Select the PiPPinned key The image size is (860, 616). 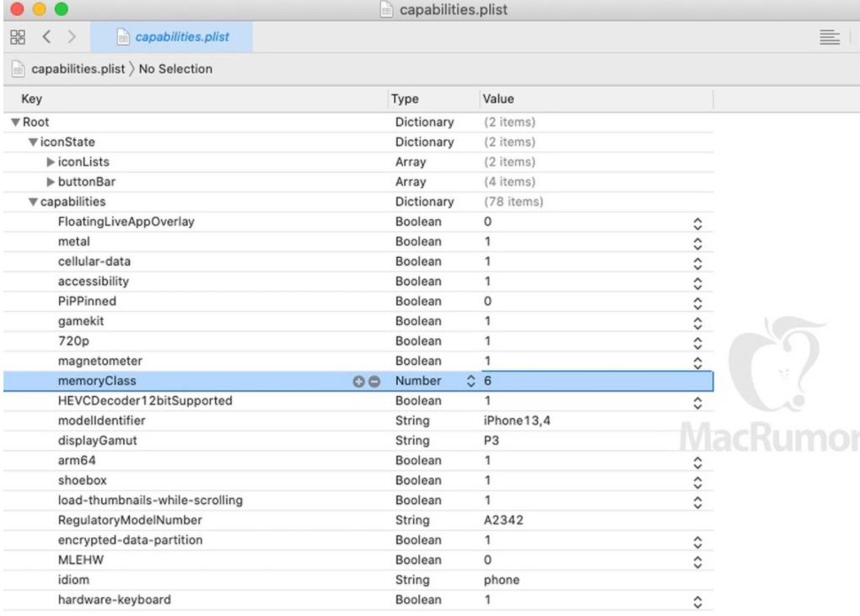pyautogui.click(x=87, y=302)
